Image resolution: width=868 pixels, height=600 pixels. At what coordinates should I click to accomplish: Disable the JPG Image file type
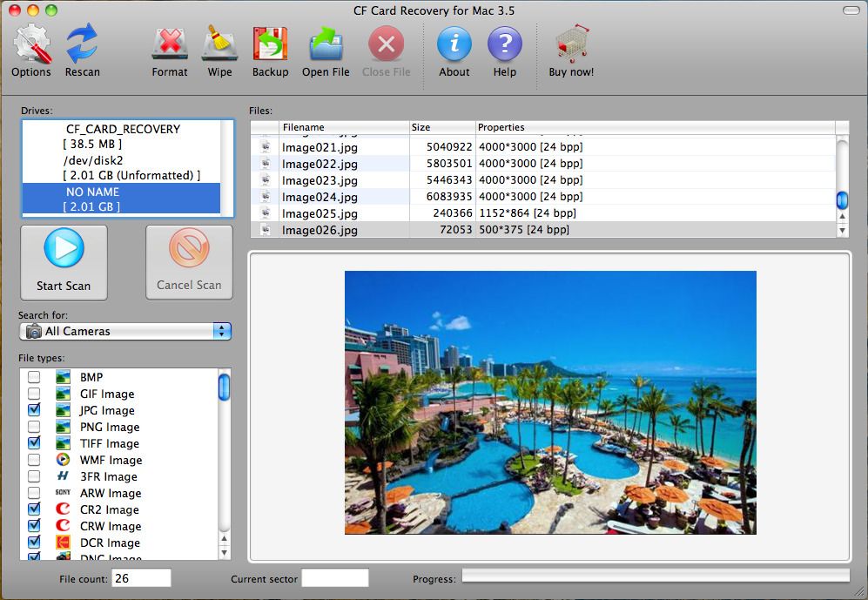(x=32, y=410)
